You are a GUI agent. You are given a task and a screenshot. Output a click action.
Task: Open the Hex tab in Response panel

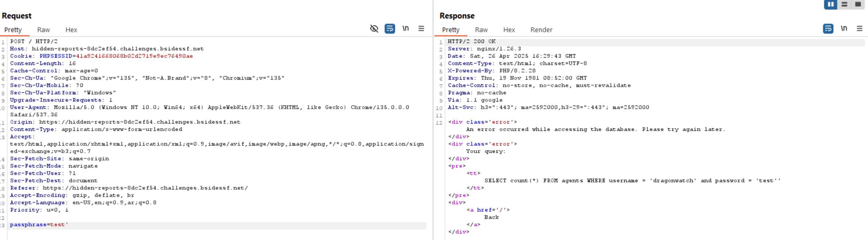509,30
